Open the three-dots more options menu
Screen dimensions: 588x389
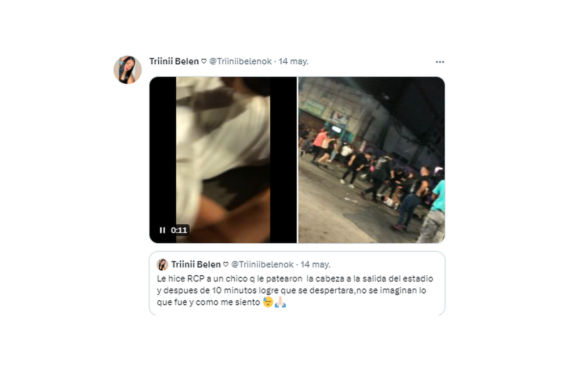[x=440, y=62]
